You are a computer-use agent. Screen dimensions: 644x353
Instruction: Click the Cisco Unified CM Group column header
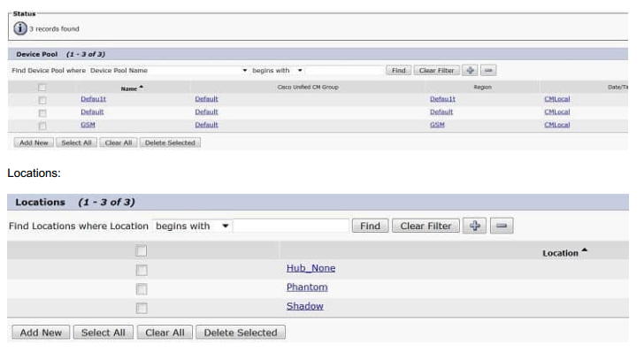pyautogui.click(x=308, y=87)
